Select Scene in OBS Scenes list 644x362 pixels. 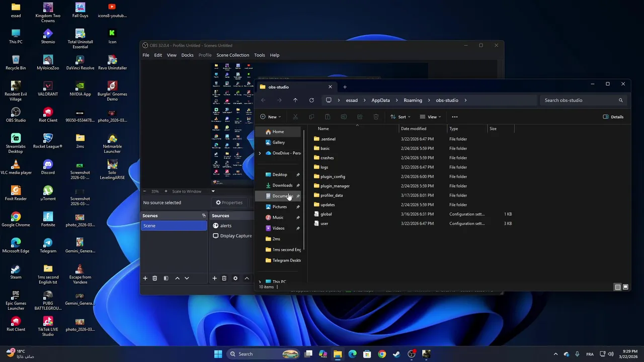point(174,226)
